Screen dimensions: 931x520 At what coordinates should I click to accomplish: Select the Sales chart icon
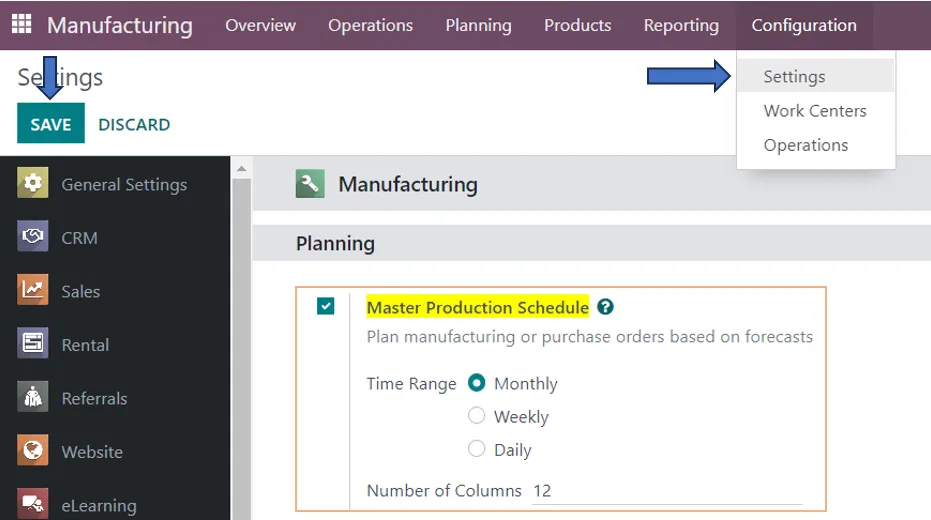tap(33, 290)
